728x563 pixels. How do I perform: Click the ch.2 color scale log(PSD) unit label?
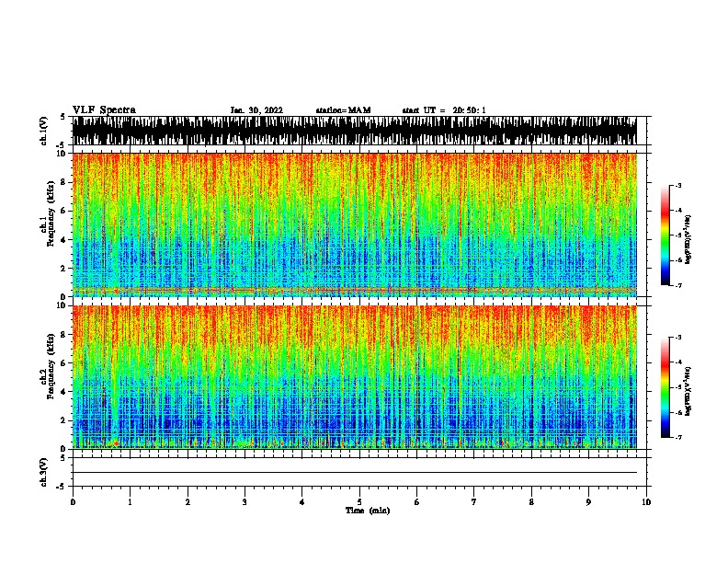[x=688, y=391]
